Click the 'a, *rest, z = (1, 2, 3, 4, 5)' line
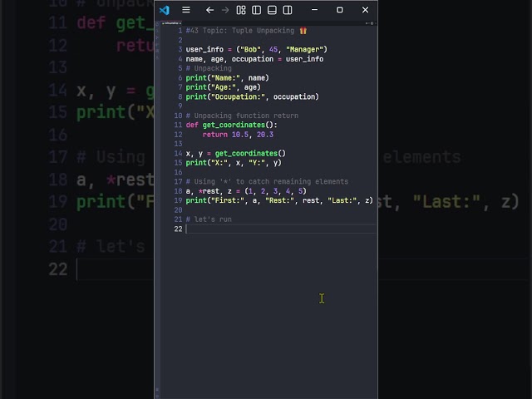 [x=246, y=191]
